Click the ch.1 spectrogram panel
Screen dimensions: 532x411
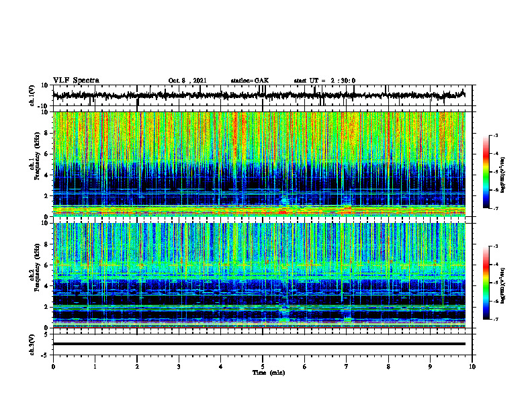pyautogui.click(x=259, y=164)
